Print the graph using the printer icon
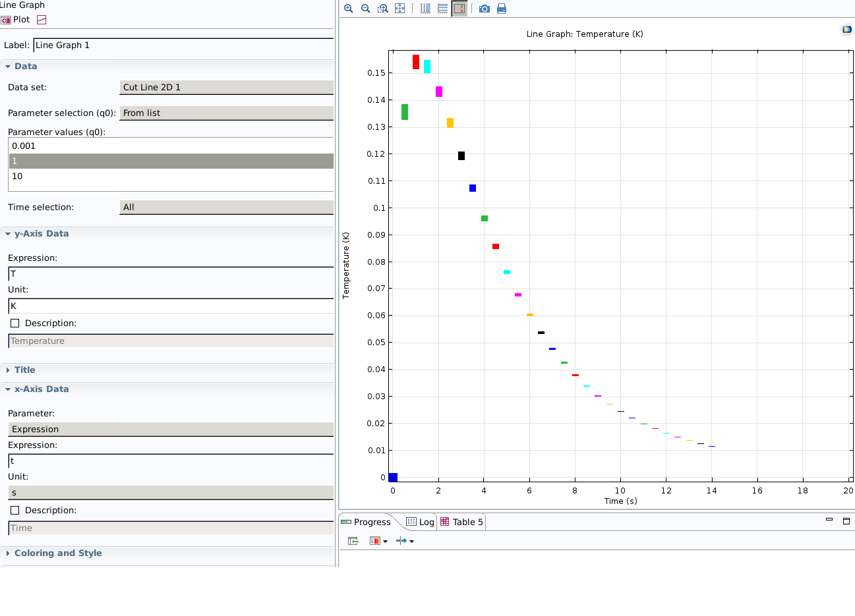This screenshot has width=855, height=616. [502, 9]
